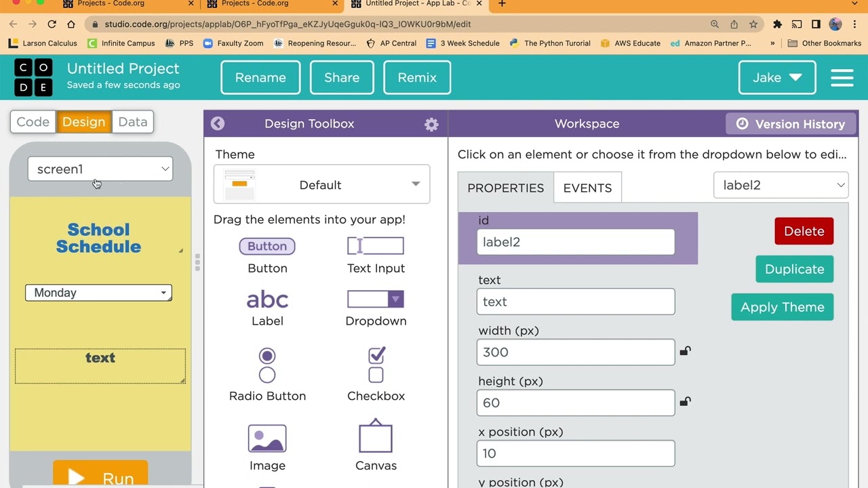The width and height of the screenshot is (868, 488).
Task: Select the Text Input element icon
Action: [376, 245]
